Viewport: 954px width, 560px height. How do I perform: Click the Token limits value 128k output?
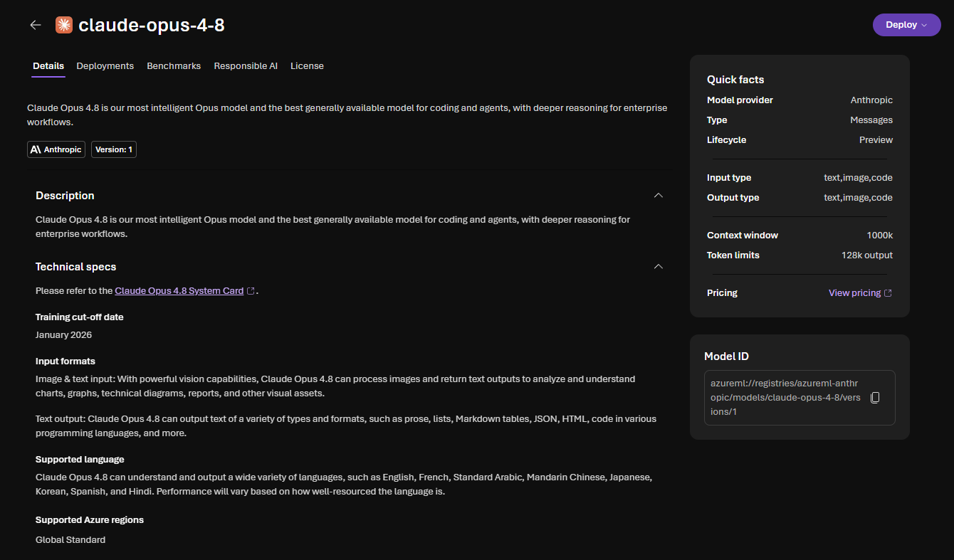pos(867,255)
